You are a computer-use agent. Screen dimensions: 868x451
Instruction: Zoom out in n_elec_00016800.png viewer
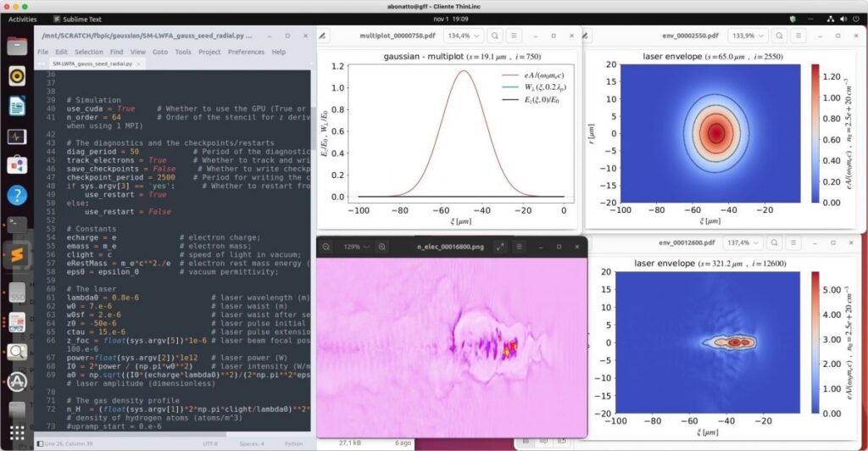[x=326, y=247]
